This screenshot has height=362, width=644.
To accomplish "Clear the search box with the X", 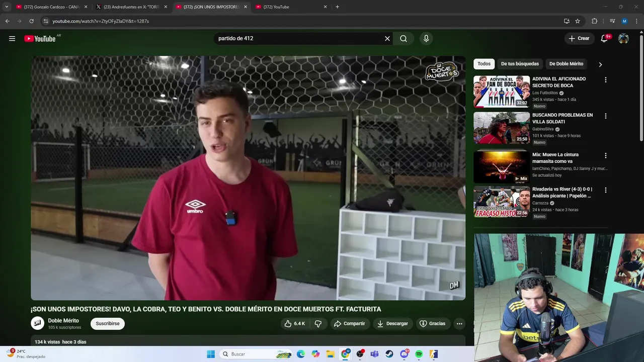I will 387,39.
